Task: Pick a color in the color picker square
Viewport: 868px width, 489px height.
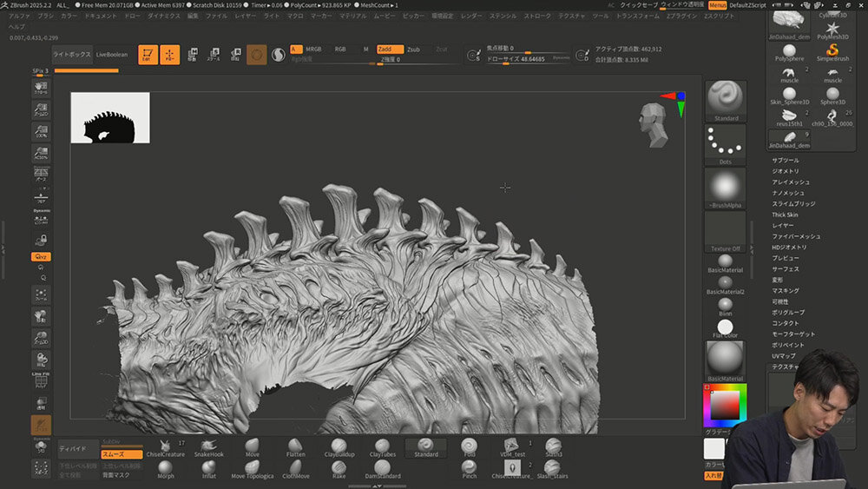Action: click(x=725, y=406)
